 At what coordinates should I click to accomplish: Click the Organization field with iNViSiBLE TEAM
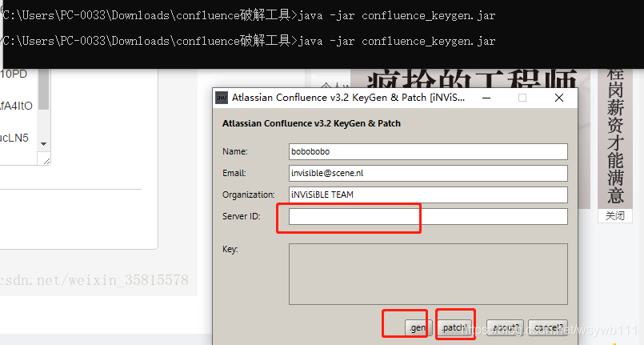click(x=428, y=195)
